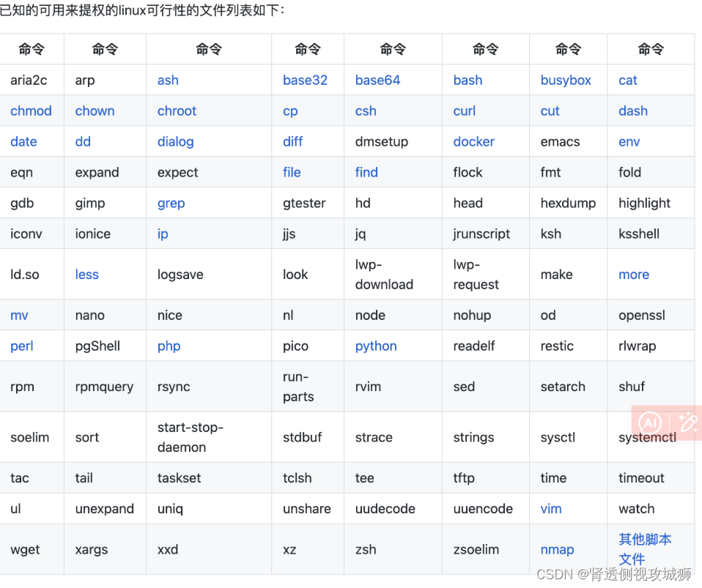Click the php link

tap(169, 346)
